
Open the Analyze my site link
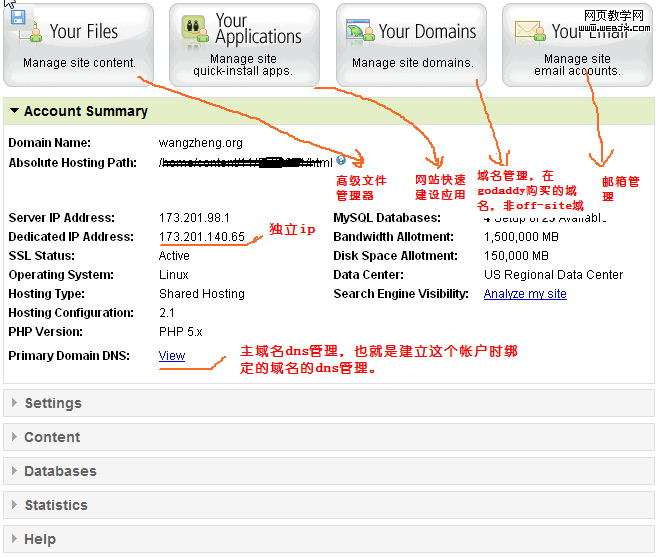(x=524, y=294)
